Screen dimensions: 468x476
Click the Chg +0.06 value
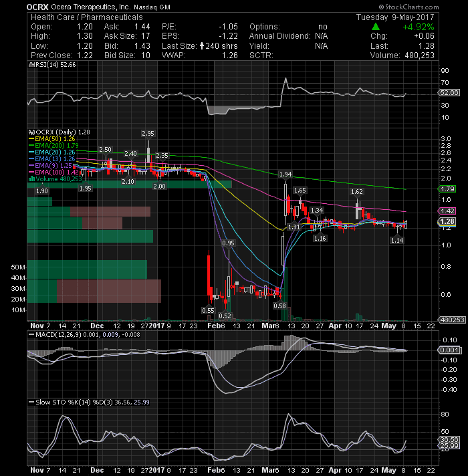pos(425,36)
